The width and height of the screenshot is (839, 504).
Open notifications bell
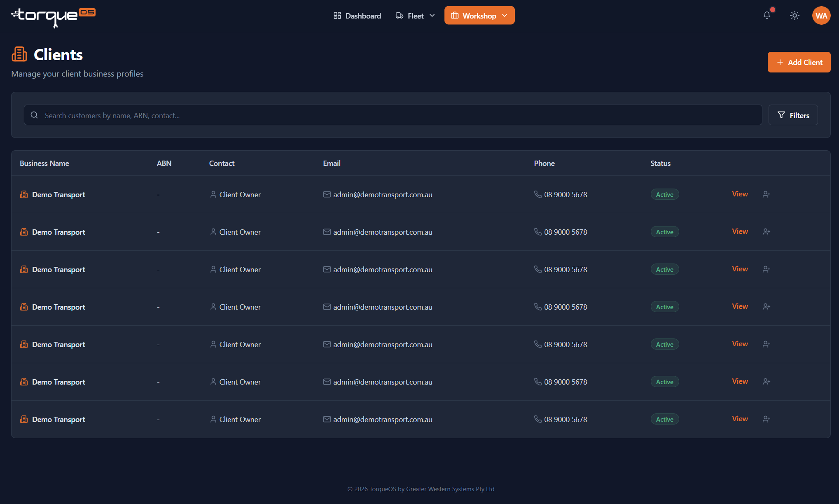pos(767,16)
